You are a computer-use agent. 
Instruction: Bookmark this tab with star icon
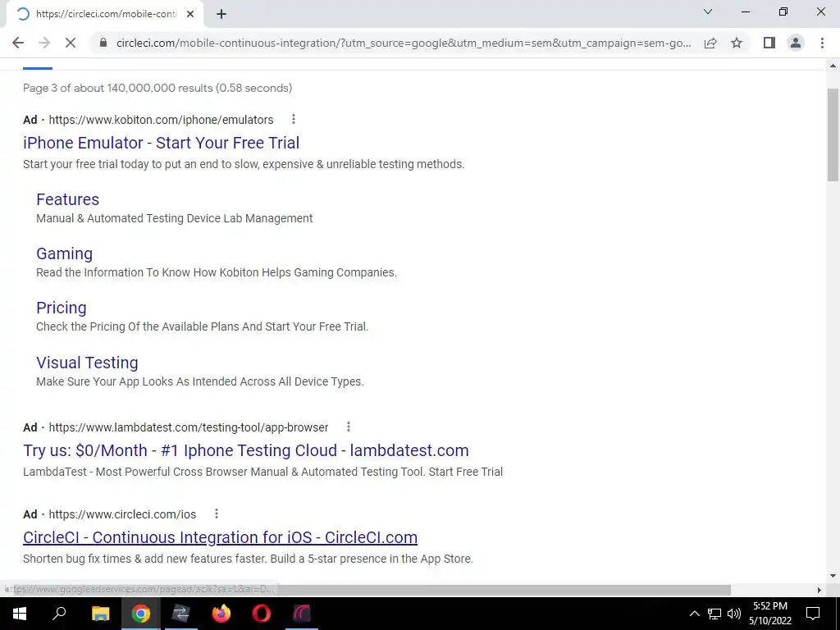737,43
